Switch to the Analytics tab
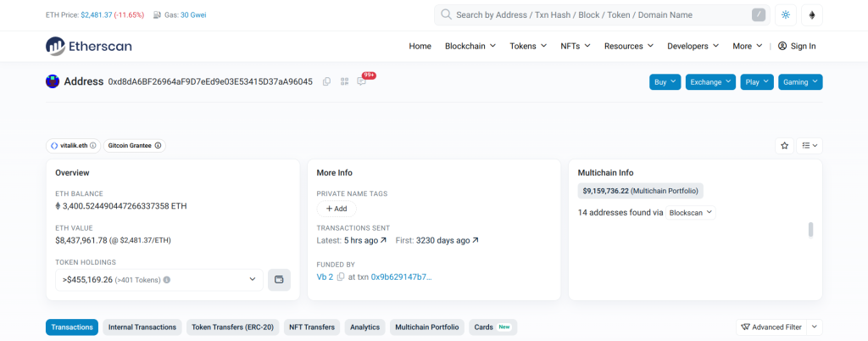The image size is (868, 341). (x=364, y=327)
